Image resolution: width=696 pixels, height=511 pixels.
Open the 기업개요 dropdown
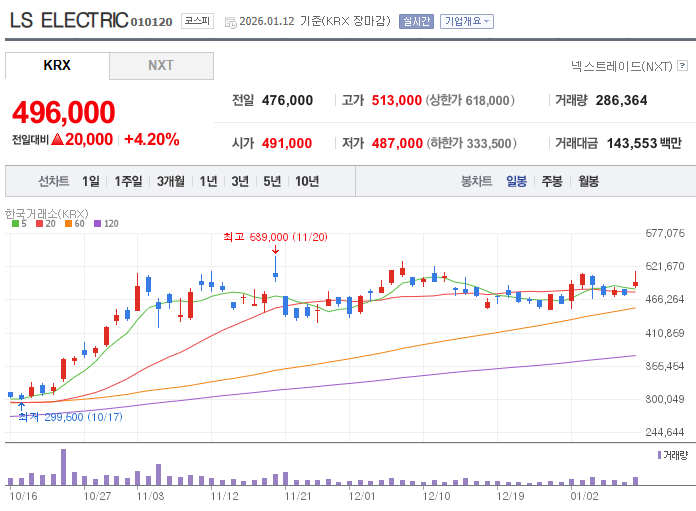pos(467,21)
